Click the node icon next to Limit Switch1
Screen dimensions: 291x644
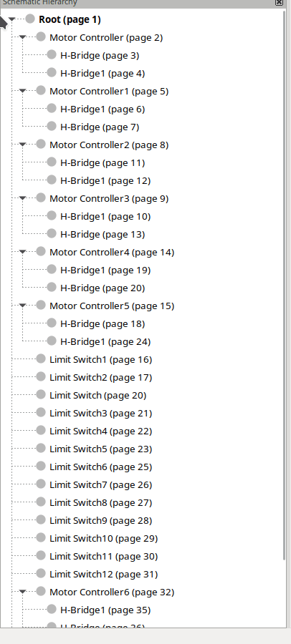click(x=41, y=359)
